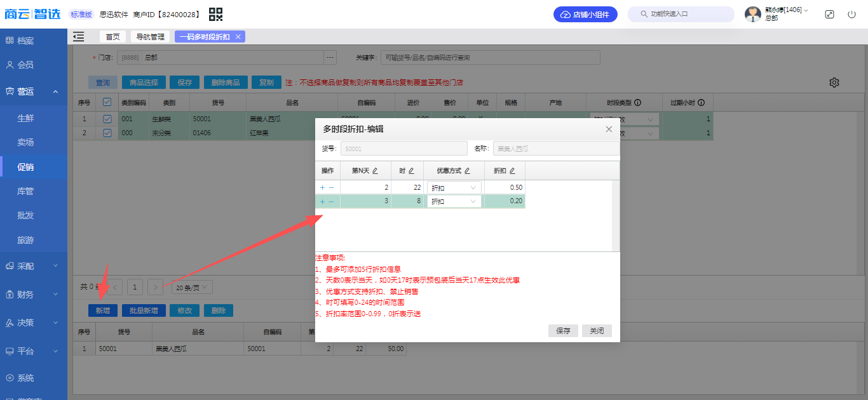
Task: Toggle the select-all checkbox in table header
Action: 107,102
